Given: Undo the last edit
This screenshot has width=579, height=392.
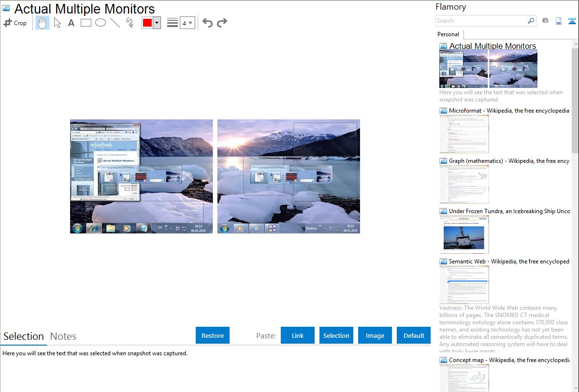Looking at the screenshot, I should [207, 23].
